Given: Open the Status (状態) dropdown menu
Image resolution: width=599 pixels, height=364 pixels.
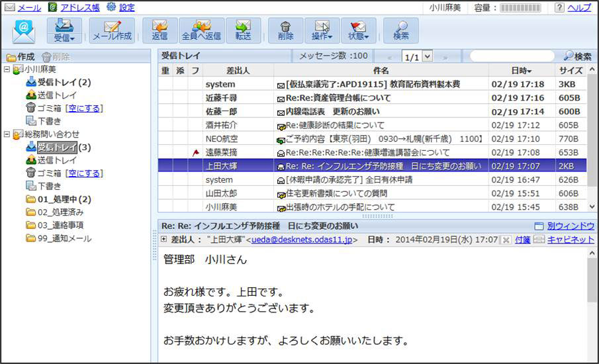Looking at the screenshot, I should [358, 30].
